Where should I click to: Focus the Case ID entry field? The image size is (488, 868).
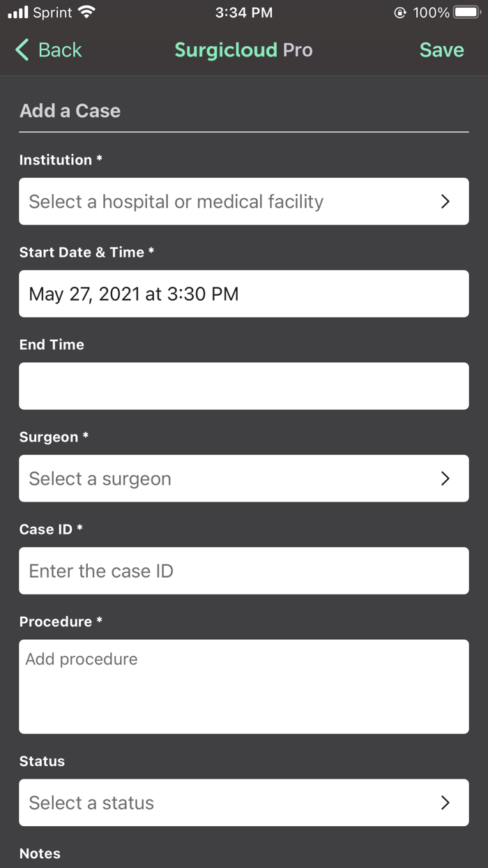(x=244, y=571)
